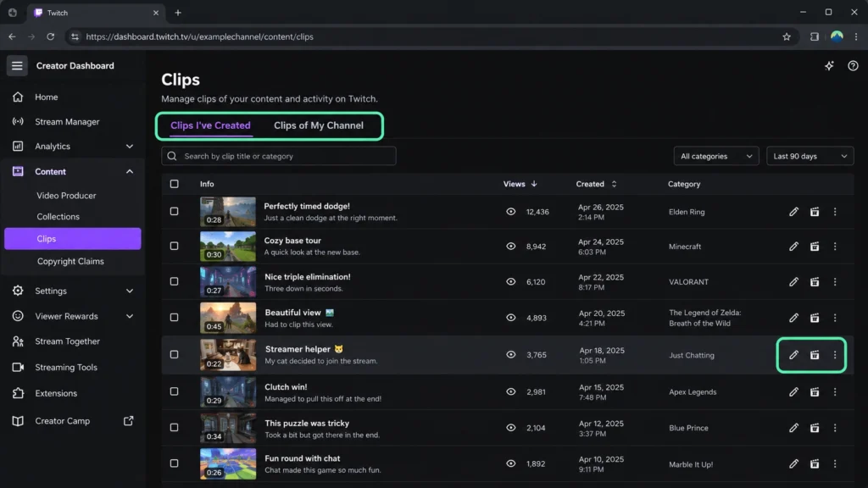
Task: Open the 'Last 90 days' dropdown
Action: (x=810, y=156)
